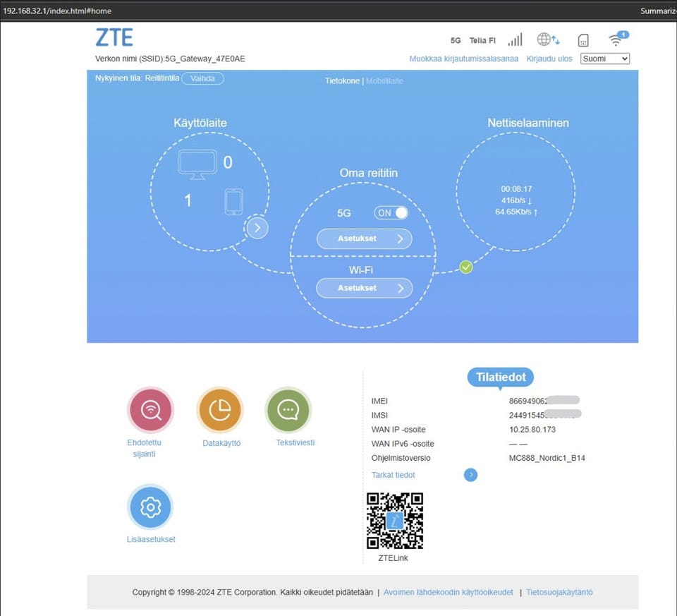
Task: Click the ZTE logo
Action: point(114,37)
